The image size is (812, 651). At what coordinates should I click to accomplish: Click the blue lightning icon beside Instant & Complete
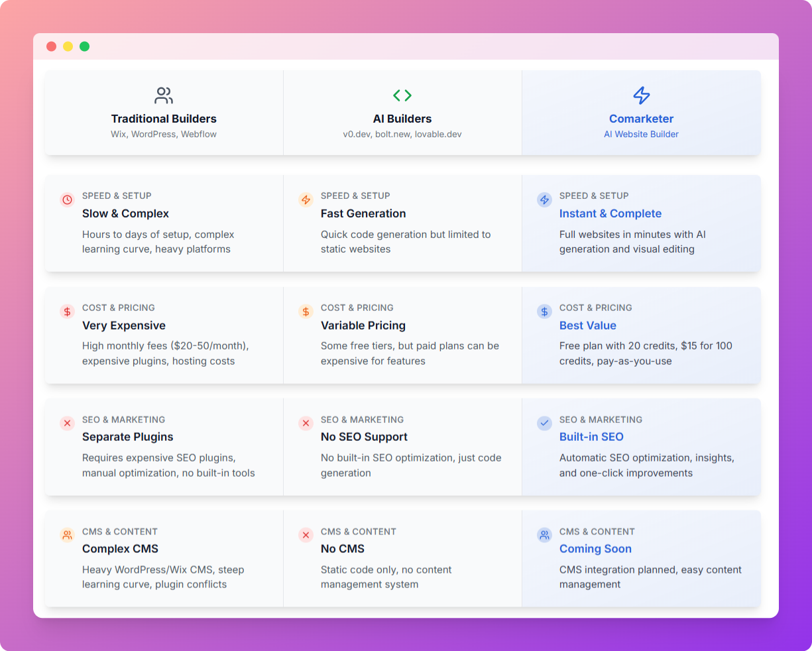pos(544,200)
